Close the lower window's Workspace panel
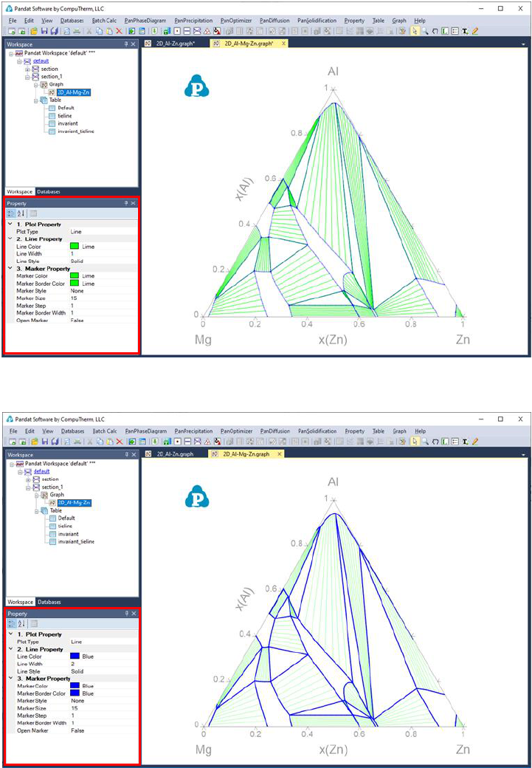 point(133,455)
